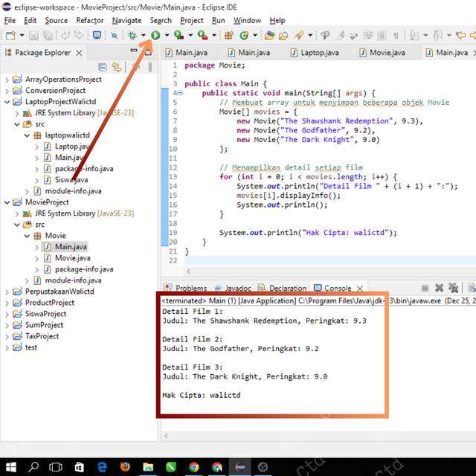
Task: Click Remove All Terminated Launches icon
Action: (x=453, y=288)
